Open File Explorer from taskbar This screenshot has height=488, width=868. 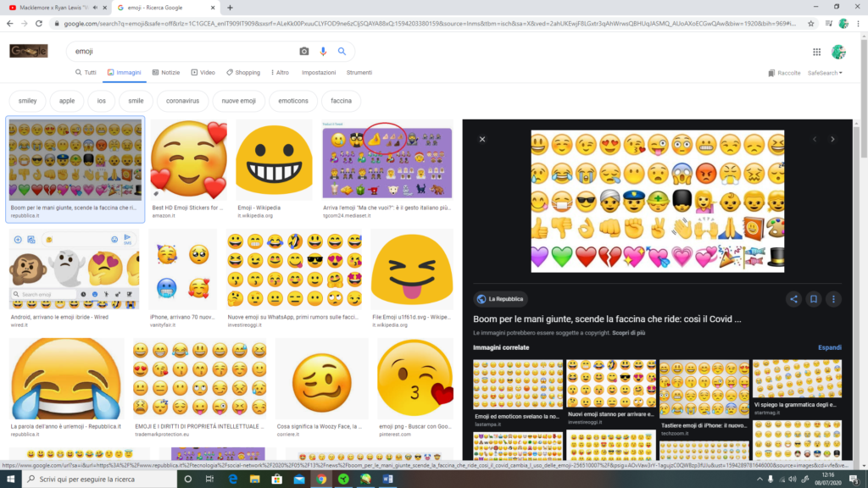[254, 480]
